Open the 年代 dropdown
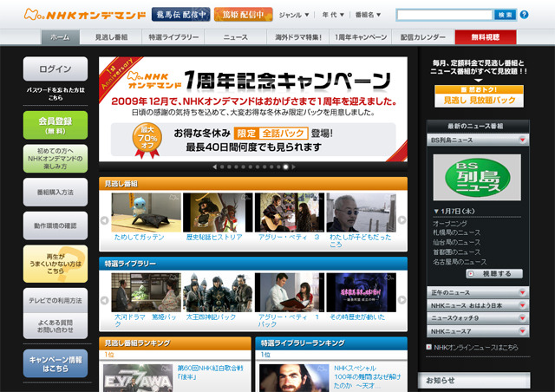555x392 pixels. pos(333,15)
